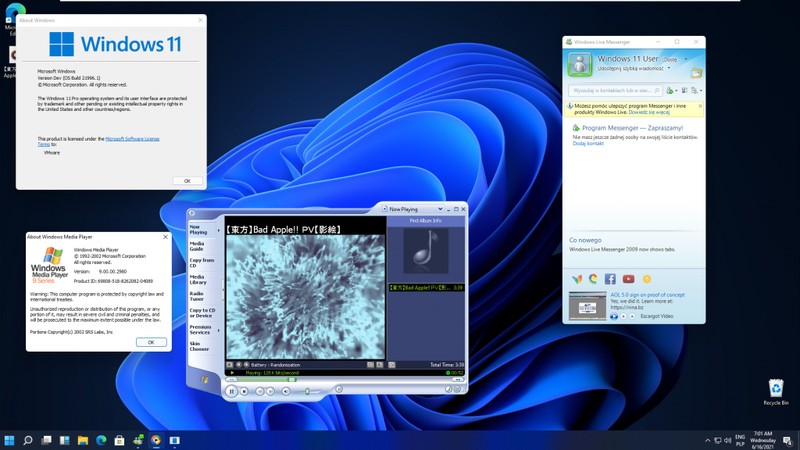The image size is (800, 450).
Task: Mute the Media Player volume
Action: (286, 391)
